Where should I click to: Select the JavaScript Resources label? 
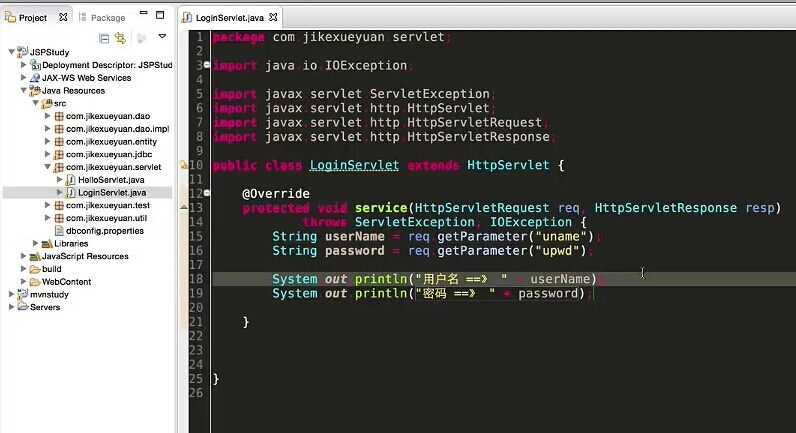pos(85,256)
